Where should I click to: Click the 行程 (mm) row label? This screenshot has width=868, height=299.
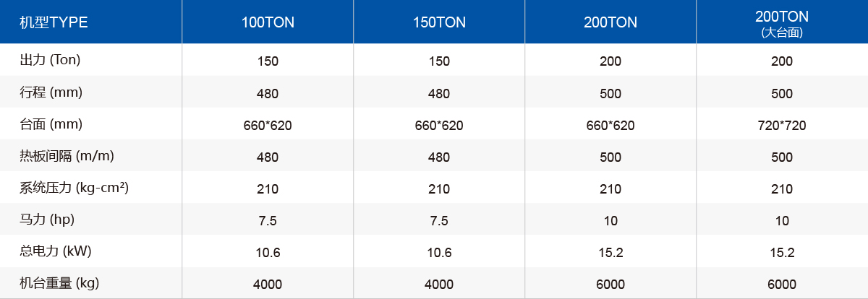point(51,92)
